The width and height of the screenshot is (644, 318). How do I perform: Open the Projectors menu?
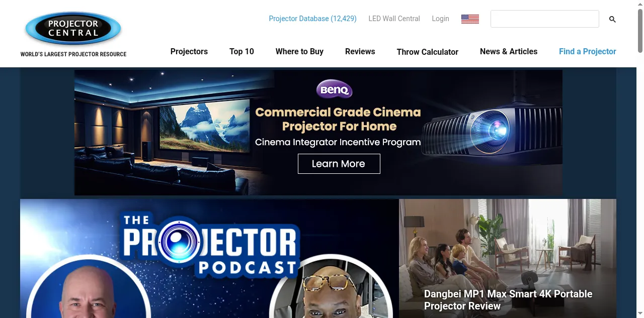point(189,51)
